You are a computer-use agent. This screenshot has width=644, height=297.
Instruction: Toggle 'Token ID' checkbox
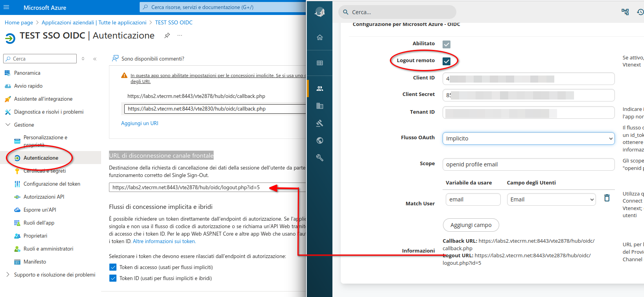(113, 278)
